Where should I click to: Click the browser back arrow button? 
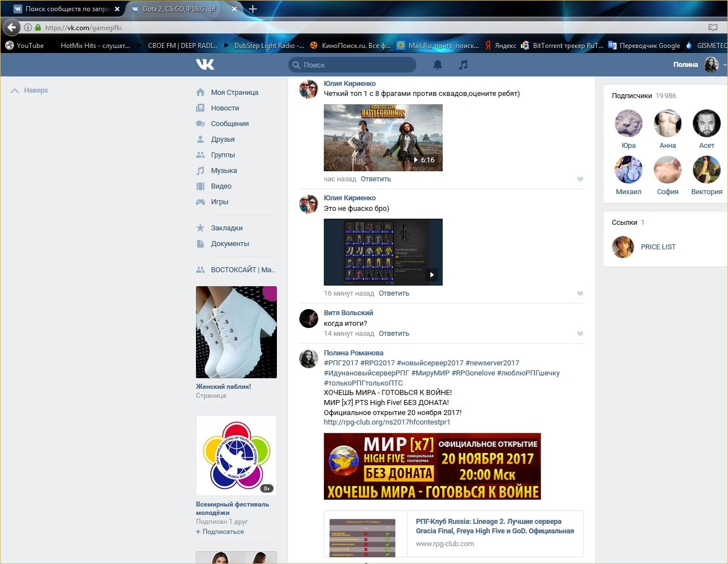coord(11,27)
